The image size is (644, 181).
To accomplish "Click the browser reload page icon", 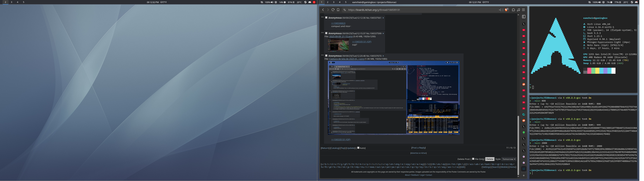I will point(333,10).
